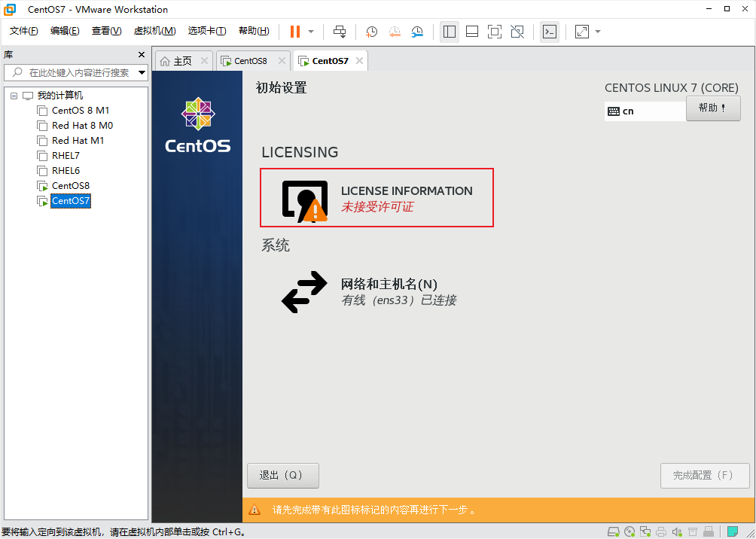Open the 编辑(E) menu
Screen dimensions: 756x539
[65, 31]
